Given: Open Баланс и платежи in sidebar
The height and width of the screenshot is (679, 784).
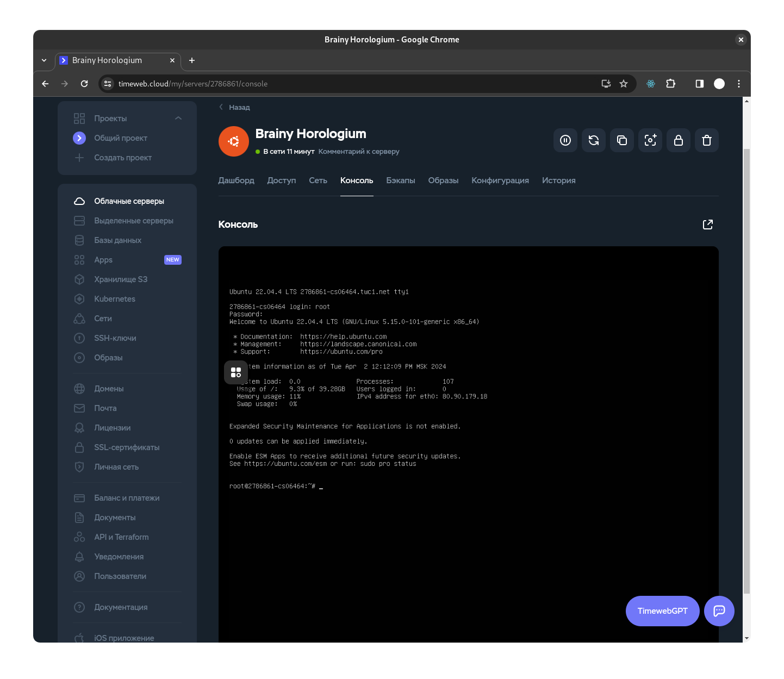Looking at the screenshot, I should pyautogui.click(x=127, y=498).
